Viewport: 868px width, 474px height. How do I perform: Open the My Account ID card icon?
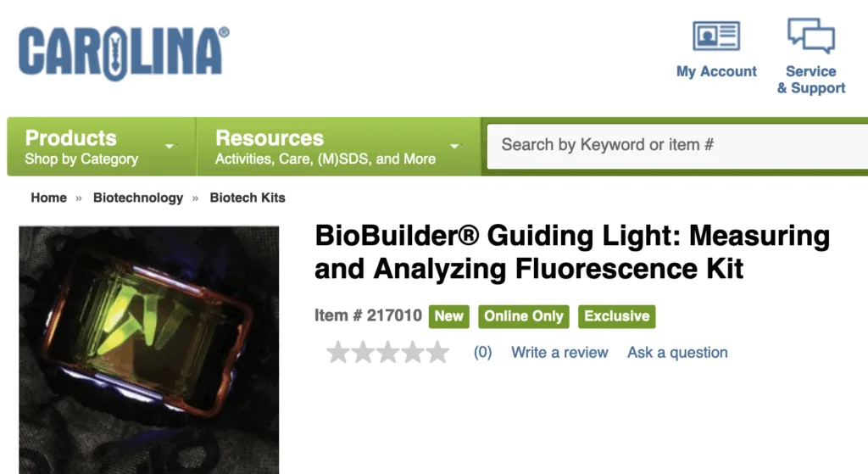click(716, 36)
